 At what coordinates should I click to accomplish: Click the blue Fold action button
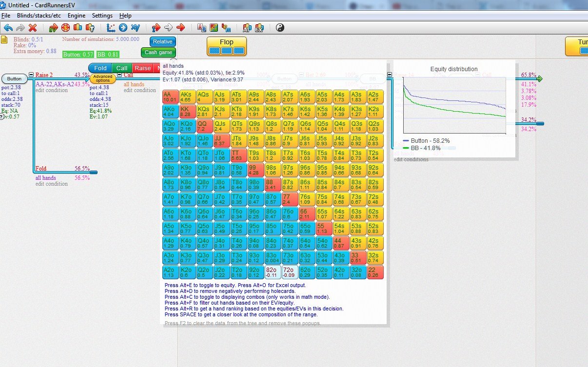coord(100,68)
